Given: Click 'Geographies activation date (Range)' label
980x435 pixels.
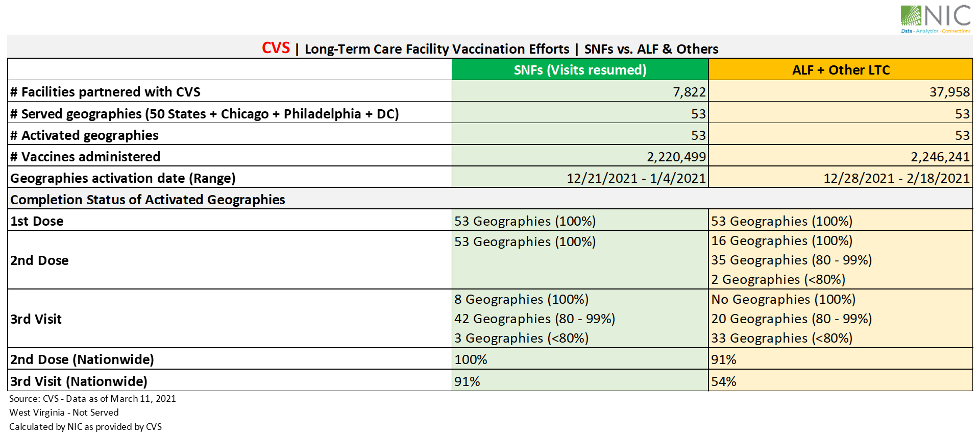Looking at the screenshot, I should tap(123, 178).
